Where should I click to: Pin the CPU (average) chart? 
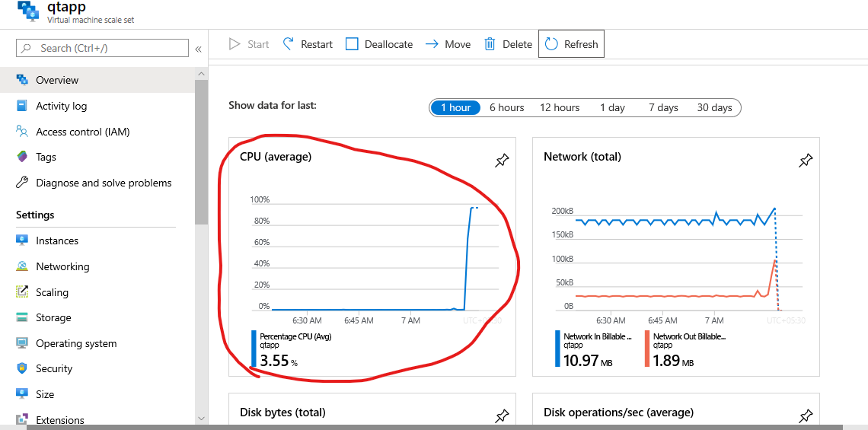[502, 161]
